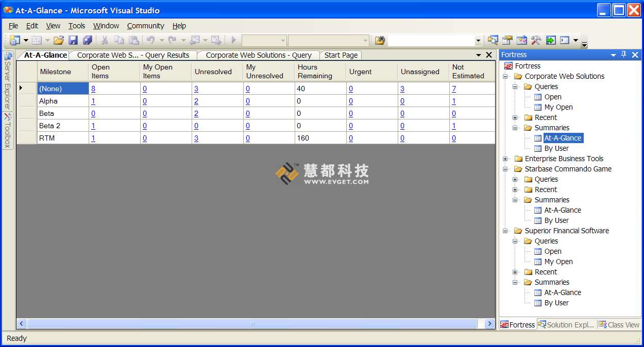Click the horizontal scrollbar left arrow
This screenshot has height=347, width=644.
coord(21,324)
